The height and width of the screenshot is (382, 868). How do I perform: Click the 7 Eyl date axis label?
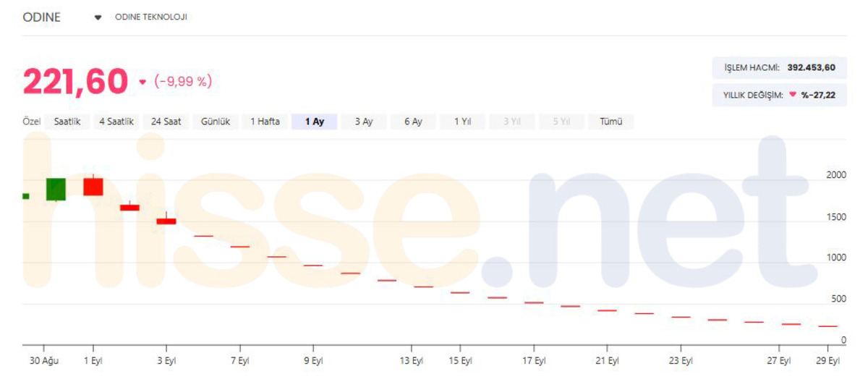click(239, 360)
